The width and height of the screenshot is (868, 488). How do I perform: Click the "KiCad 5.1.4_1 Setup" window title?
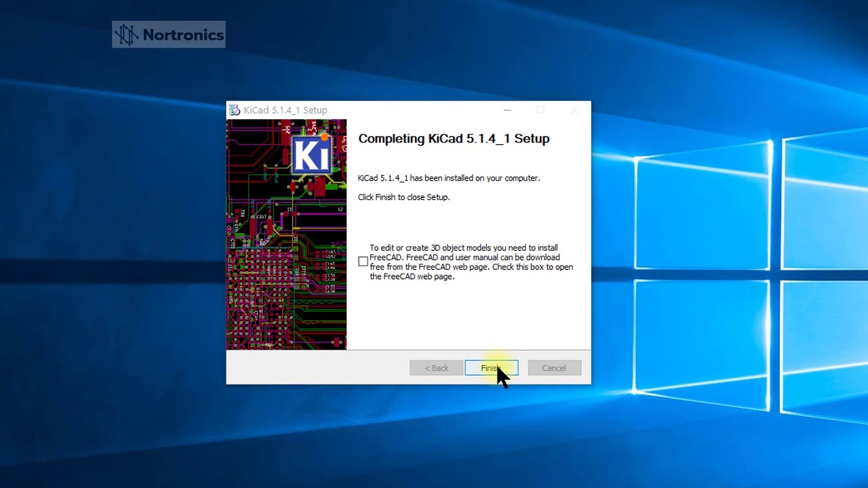pyautogui.click(x=285, y=110)
